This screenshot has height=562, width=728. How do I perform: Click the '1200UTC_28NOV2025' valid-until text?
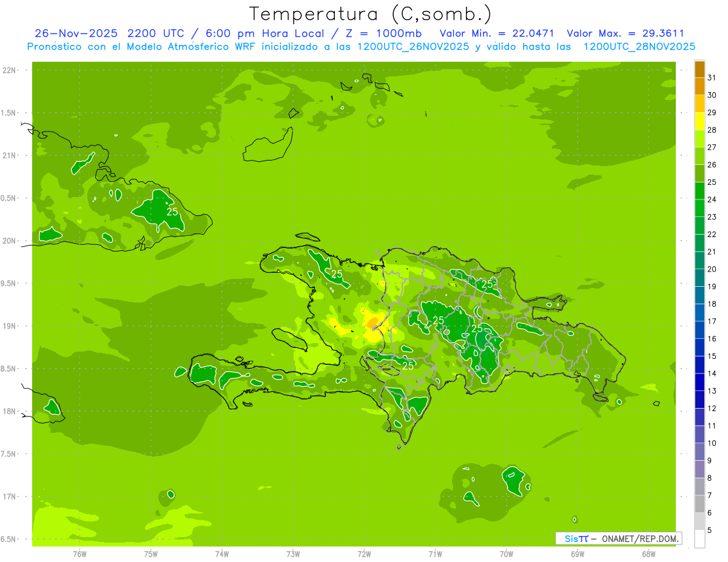coord(639,47)
